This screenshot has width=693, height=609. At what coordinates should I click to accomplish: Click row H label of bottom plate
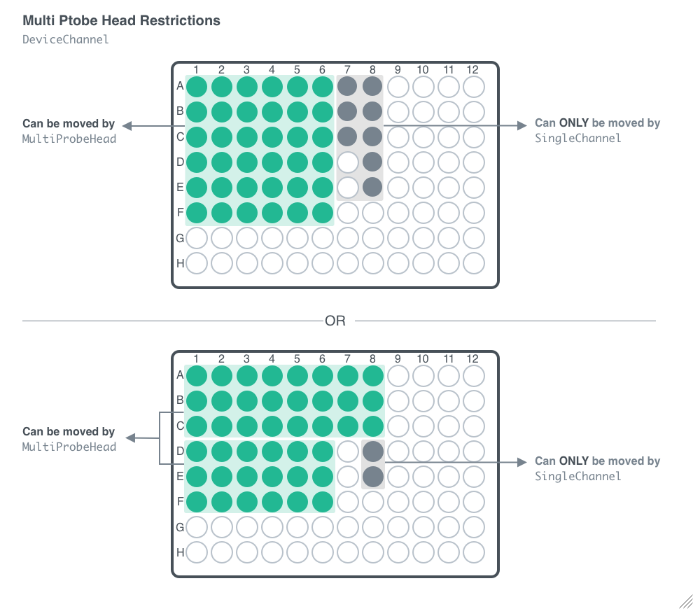tap(180, 552)
